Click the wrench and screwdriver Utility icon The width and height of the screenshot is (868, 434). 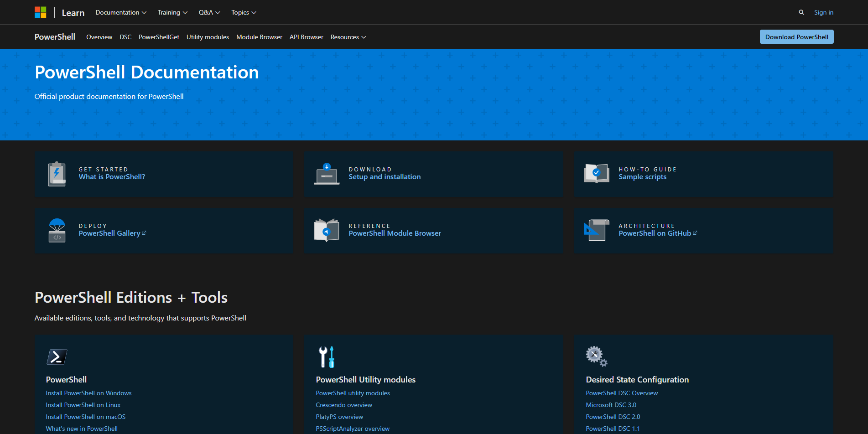327,357
